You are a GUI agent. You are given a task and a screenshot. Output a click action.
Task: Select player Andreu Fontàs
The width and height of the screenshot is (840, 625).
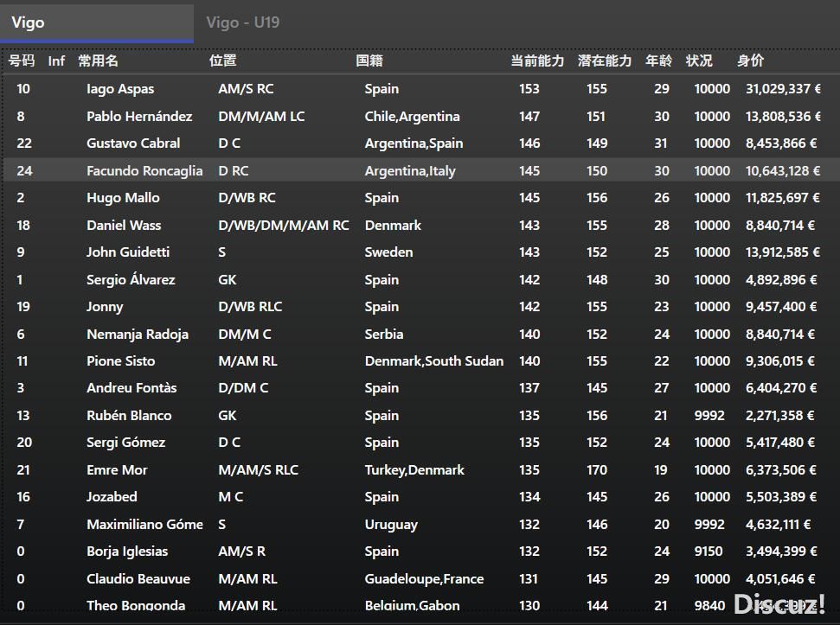coord(131,388)
